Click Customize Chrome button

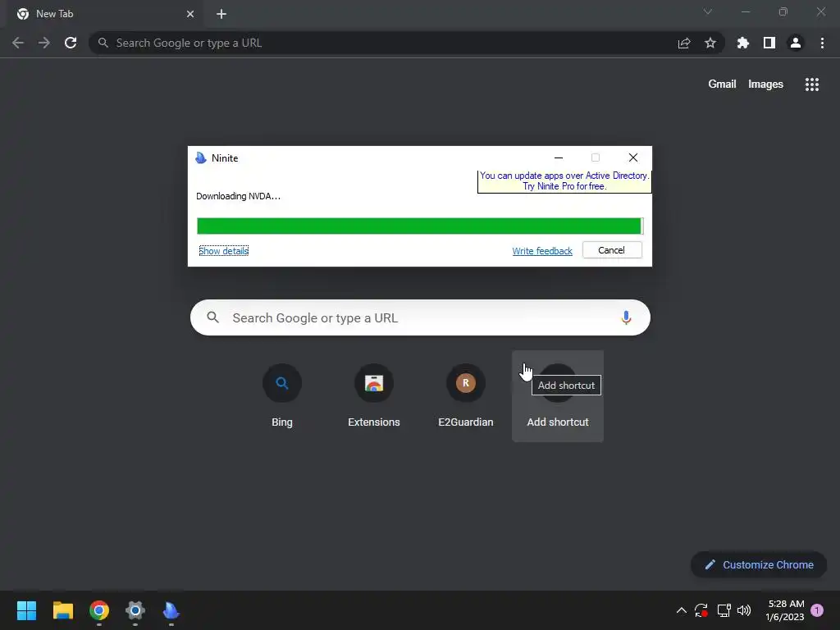759,564
